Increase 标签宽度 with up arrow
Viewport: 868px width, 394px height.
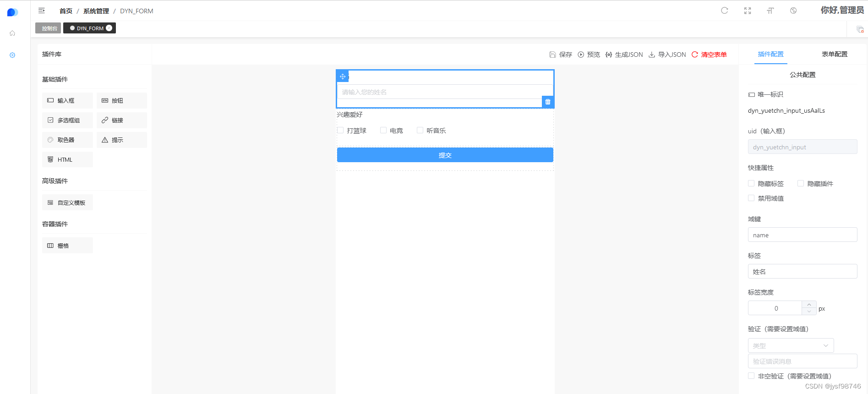[x=809, y=305]
